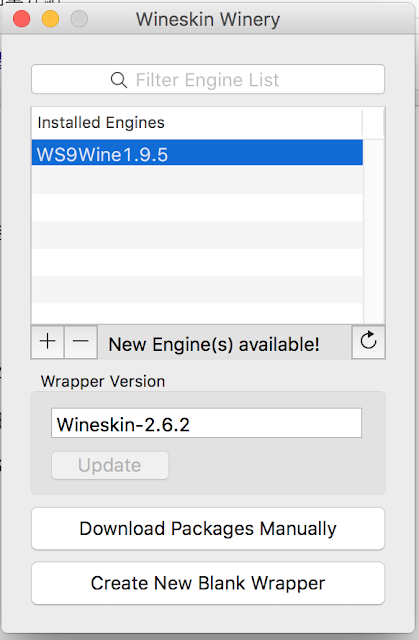The width and height of the screenshot is (419, 640).
Task: Minimize the Wineskin Winery window
Action: (51, 19)
